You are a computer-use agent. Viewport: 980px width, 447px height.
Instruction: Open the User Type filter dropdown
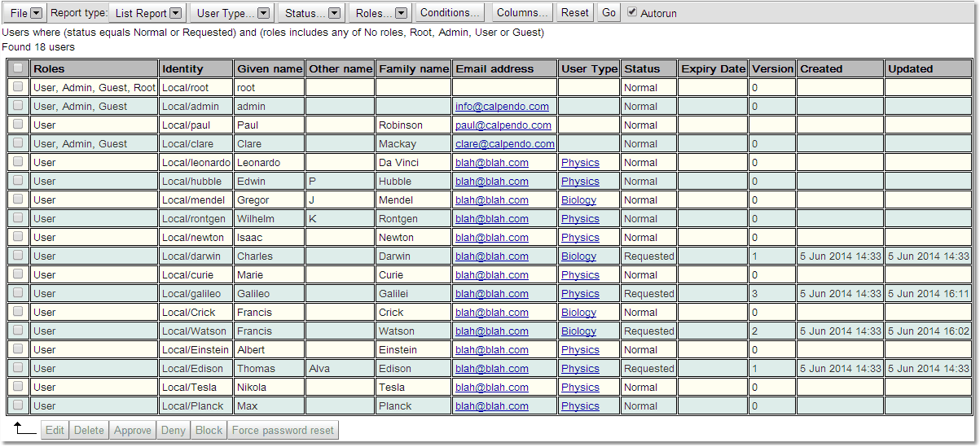(233, 13)
